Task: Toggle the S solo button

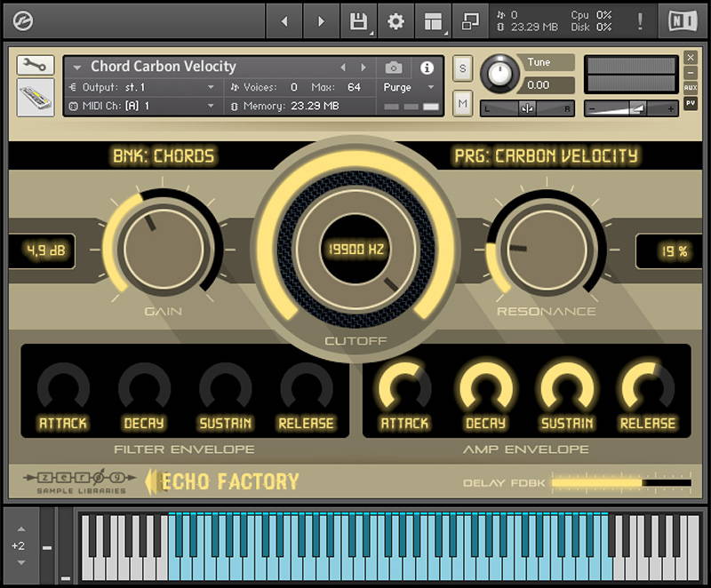Action: [462, 68]
